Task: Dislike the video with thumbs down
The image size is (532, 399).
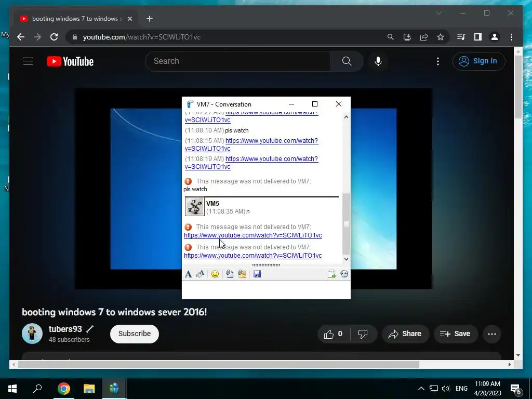Action: pyautogui.click(x=363, y=334)
